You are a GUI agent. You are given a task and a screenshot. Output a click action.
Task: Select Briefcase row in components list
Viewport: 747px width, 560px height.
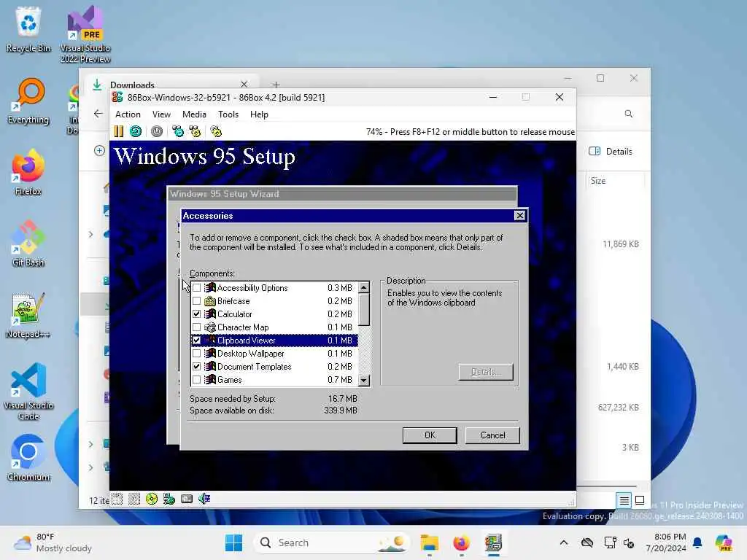pyautogui.click(x=274, y=301)
